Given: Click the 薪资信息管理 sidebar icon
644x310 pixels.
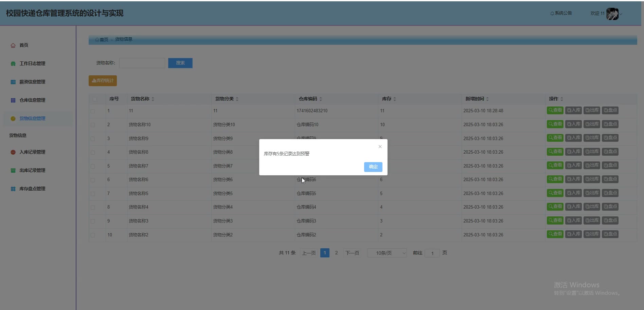Looking at the screenshot, I should pyautogui.click(x=13, y=82).
